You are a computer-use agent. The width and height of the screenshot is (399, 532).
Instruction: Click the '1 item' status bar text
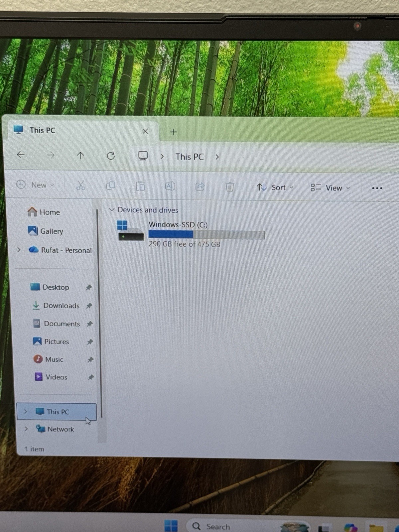click(34, 449)
